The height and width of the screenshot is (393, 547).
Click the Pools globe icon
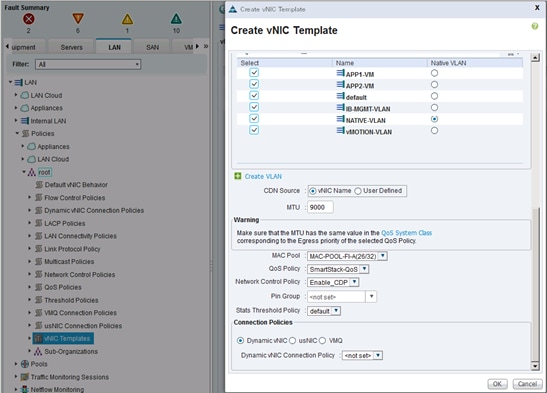pyautogui.click(x=25, y=364)
